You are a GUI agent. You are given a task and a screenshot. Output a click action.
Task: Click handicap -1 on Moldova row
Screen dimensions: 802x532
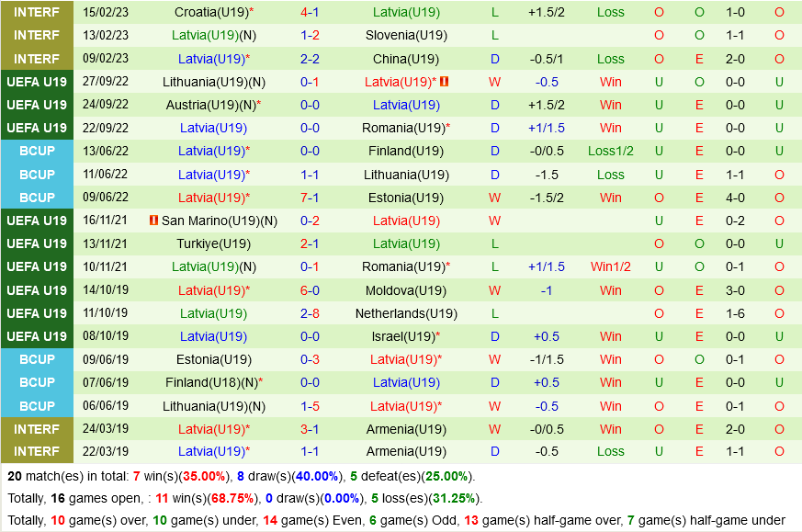pos(547,290)
